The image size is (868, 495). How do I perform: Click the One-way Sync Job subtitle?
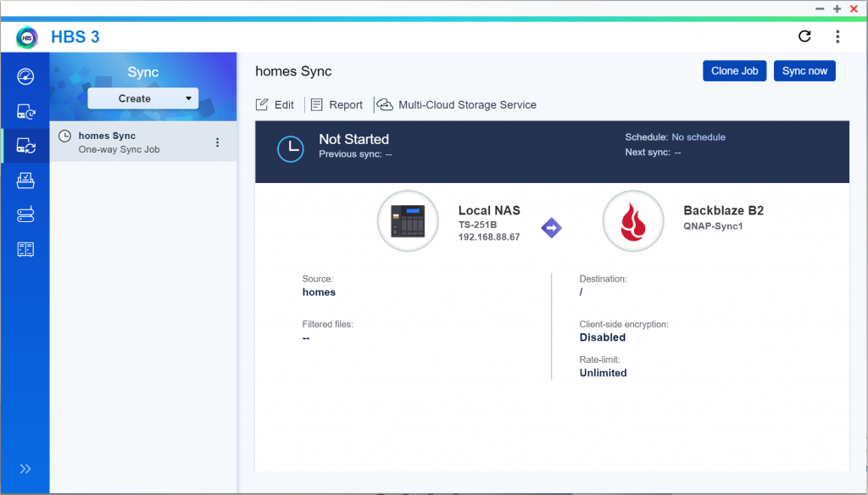tap(119, 149)
